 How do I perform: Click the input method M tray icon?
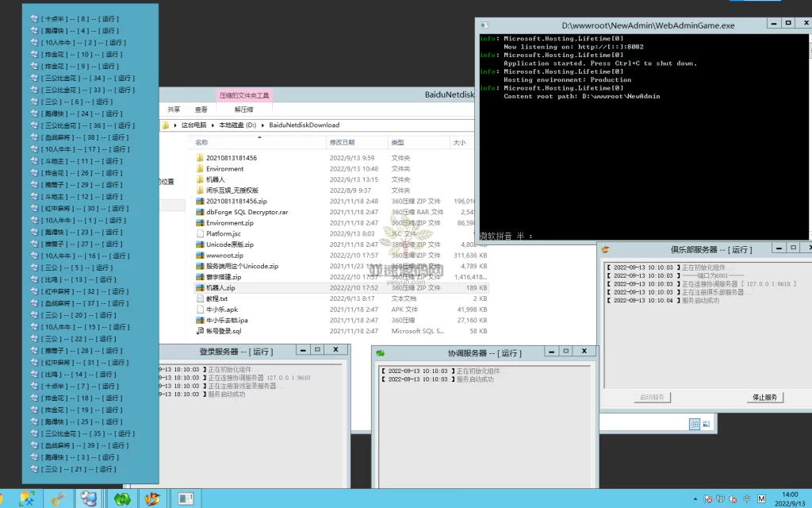click(x=761, y=499)
